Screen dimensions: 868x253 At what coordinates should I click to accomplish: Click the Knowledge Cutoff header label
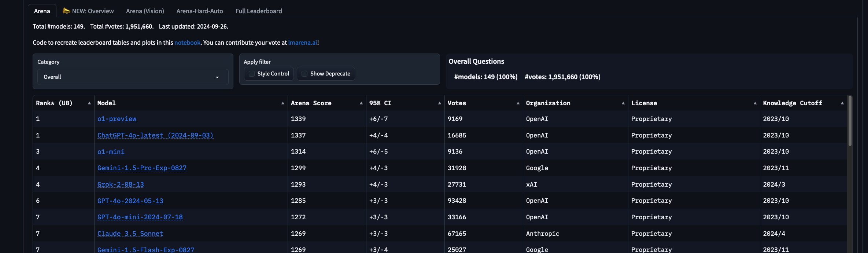click(x=793, y=103)
